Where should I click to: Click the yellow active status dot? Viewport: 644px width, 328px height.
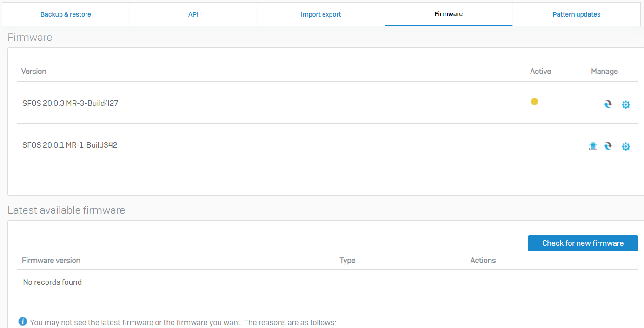click(534, 102)
